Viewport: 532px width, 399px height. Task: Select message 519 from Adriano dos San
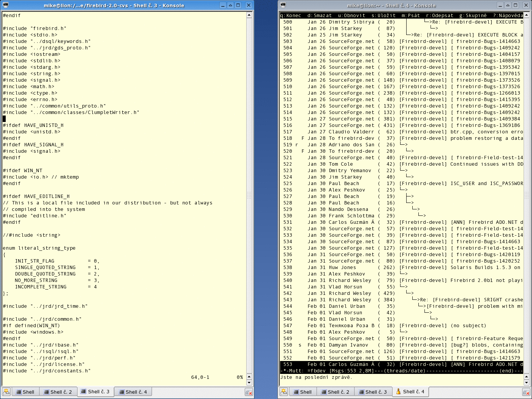click(402, 145)
